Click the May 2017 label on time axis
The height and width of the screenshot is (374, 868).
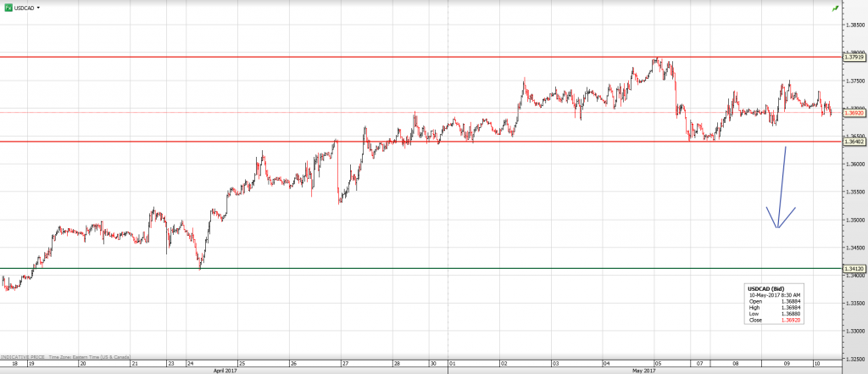coord(644,371)
